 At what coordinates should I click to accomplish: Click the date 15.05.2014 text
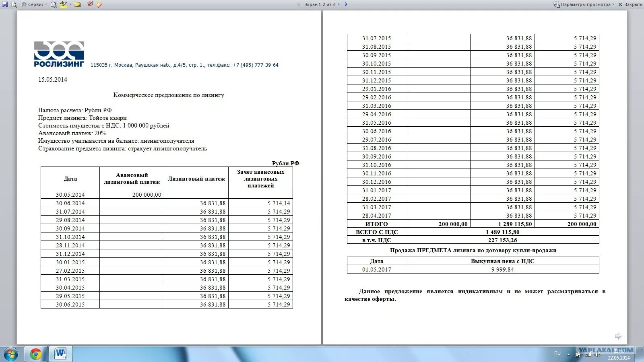click(53, 80)
